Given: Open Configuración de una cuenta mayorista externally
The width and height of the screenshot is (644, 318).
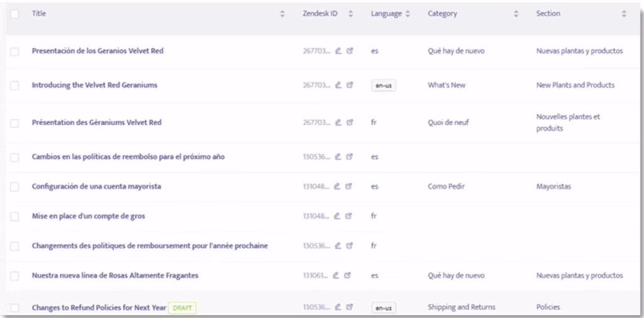Looking at the screenshot, I should (348, 186).
